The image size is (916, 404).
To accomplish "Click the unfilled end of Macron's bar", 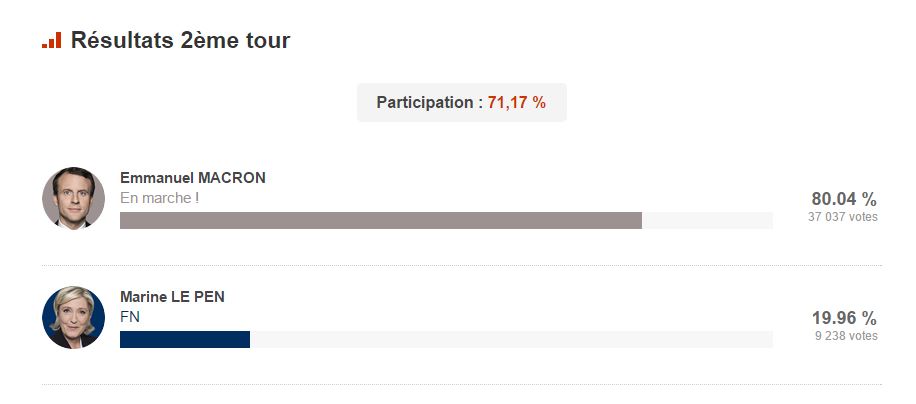I will click(x=707, y=221).
